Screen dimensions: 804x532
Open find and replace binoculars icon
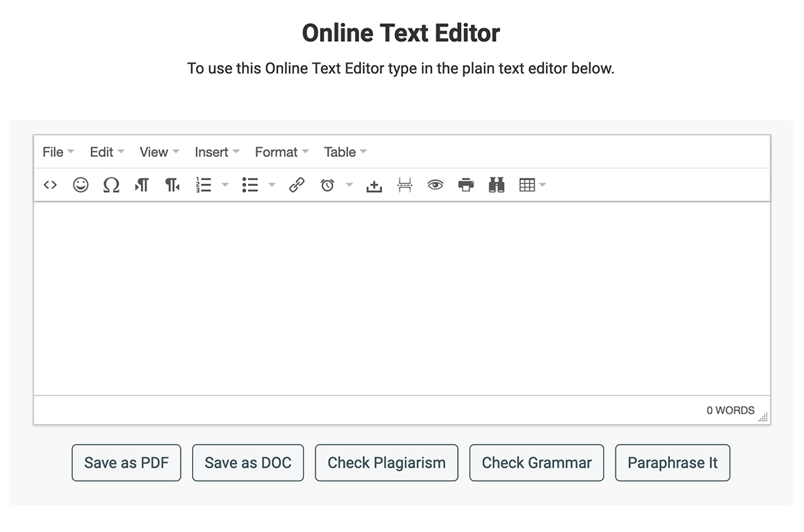click(496, 185)
